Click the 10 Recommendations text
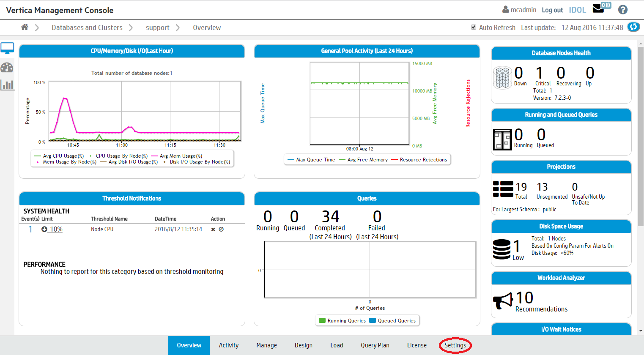 (541, 302)
